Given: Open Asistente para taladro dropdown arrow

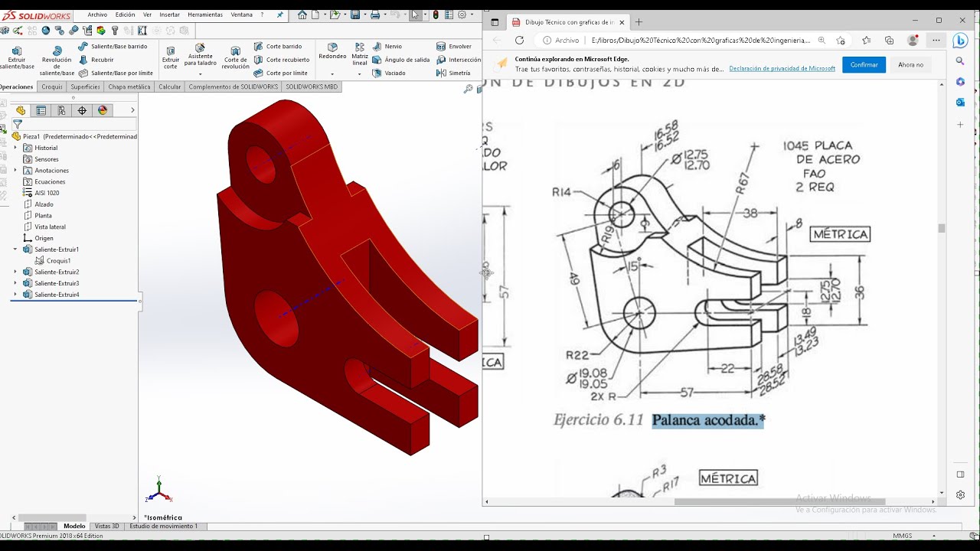Looking at the screenshot, I should click(x=200, y=74).
